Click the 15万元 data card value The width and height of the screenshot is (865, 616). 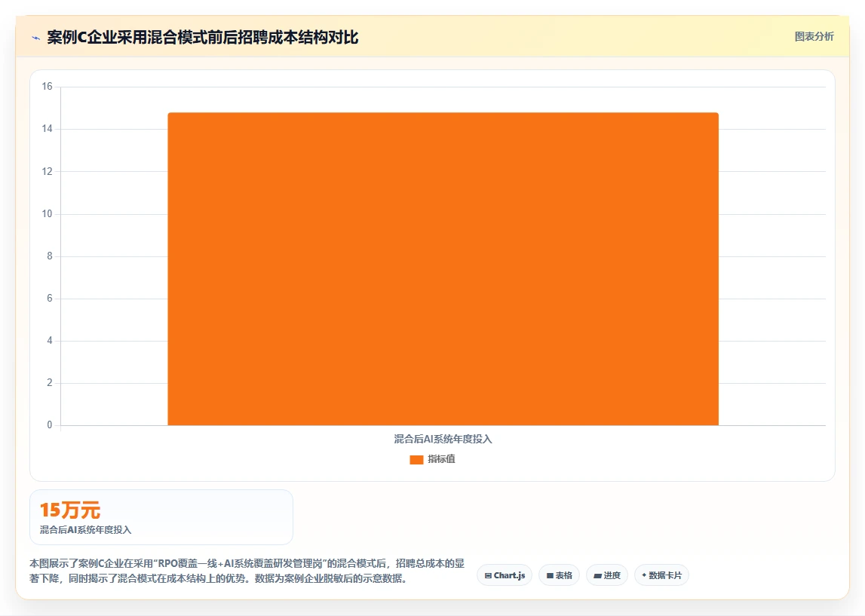pyautogui.click(x=70, y=510)
